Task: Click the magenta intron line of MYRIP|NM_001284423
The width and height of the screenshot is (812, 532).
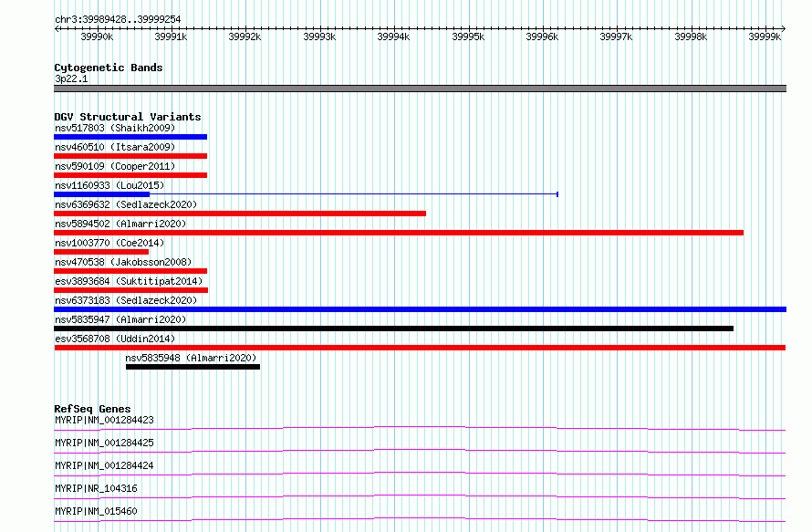Action: pyautogui.click(x=420, y=428)
